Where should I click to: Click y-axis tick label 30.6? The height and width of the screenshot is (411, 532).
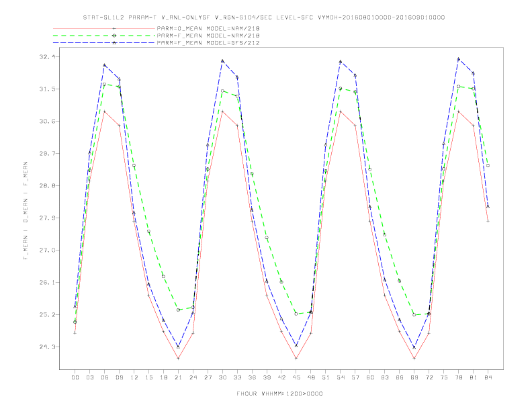point(47,121)
